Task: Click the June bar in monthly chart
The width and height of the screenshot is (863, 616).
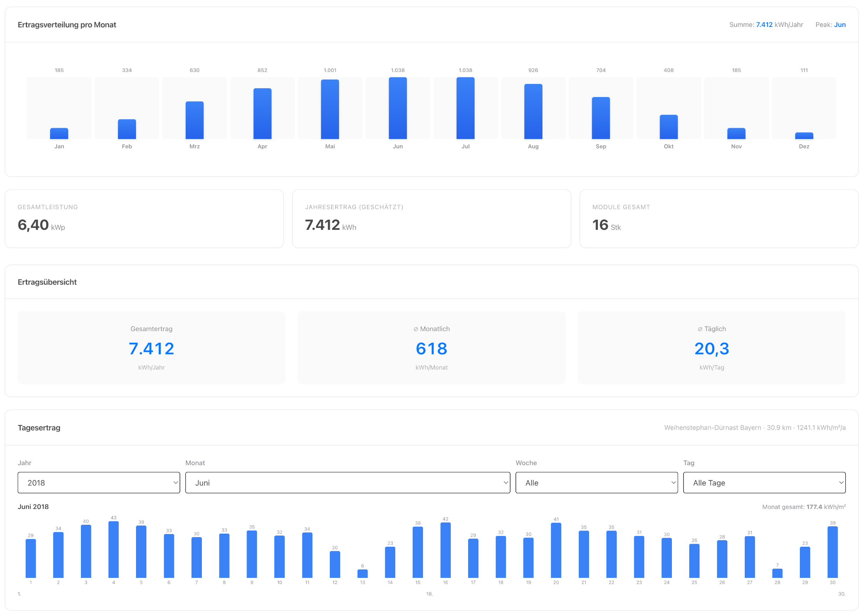Action: (x=398, y=108)
